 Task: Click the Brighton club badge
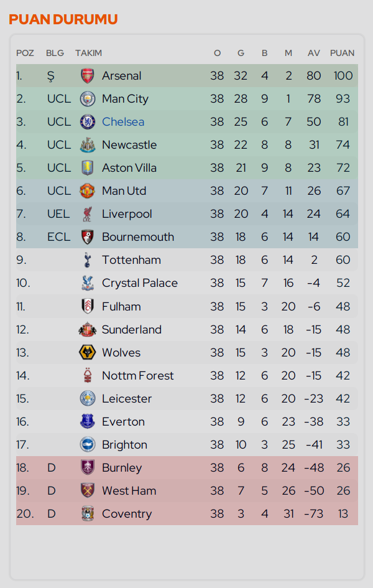click(87, 445)
